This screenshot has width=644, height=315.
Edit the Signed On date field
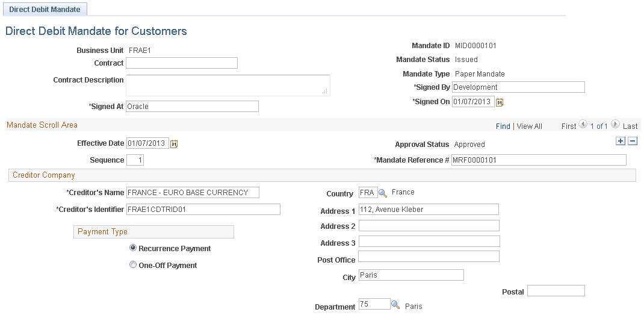473,102
